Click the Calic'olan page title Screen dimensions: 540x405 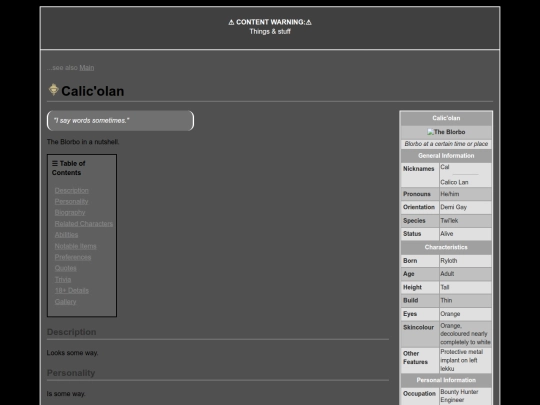coord(93,91)
